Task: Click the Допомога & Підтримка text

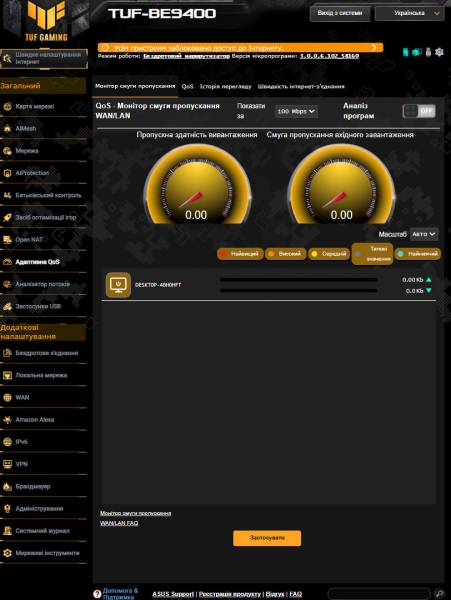Action: [120, 594]
